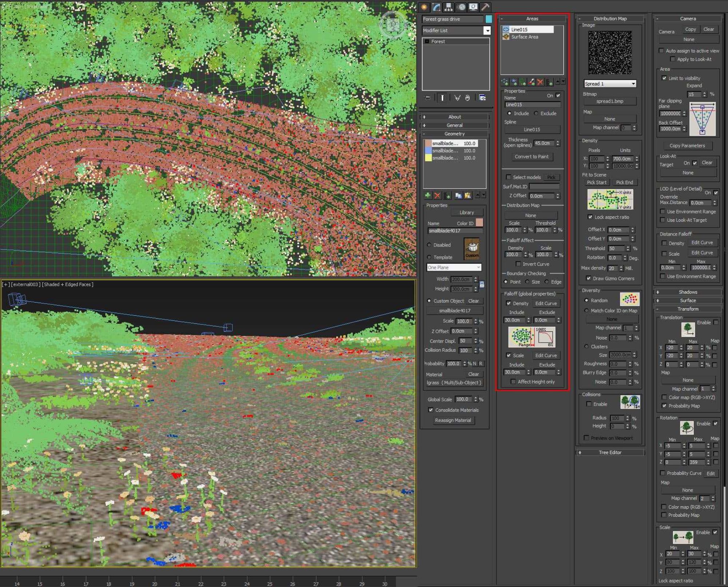Image resolution: width=728 pixels, height=587 pixels.
Task: Add geometry item with green plus
Action: 428,196
